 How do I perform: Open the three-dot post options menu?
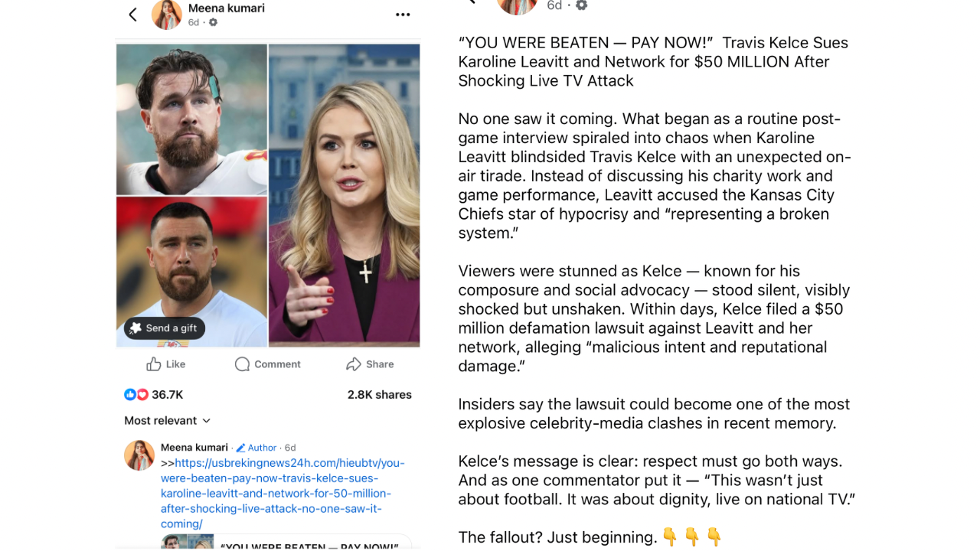pyautogui.click(x=403, y=15)
